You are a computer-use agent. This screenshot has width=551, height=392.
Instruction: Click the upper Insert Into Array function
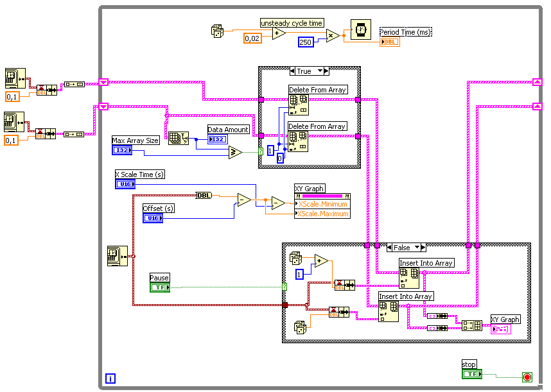(409, 278)
